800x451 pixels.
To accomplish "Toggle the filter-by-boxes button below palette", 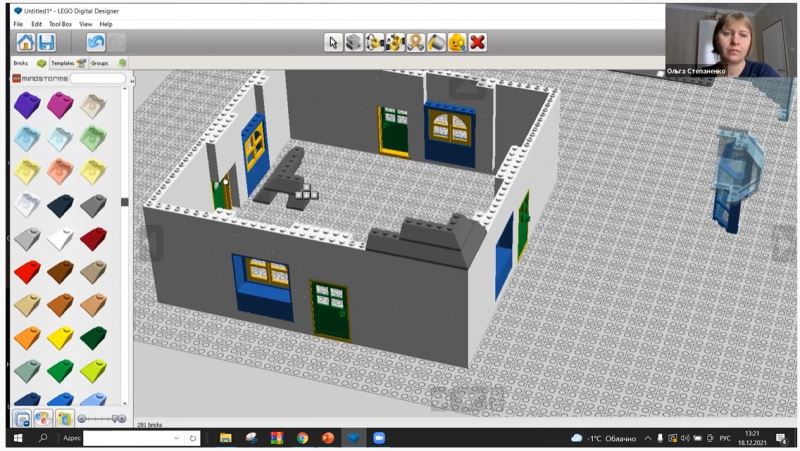I will tap(64, 418).
